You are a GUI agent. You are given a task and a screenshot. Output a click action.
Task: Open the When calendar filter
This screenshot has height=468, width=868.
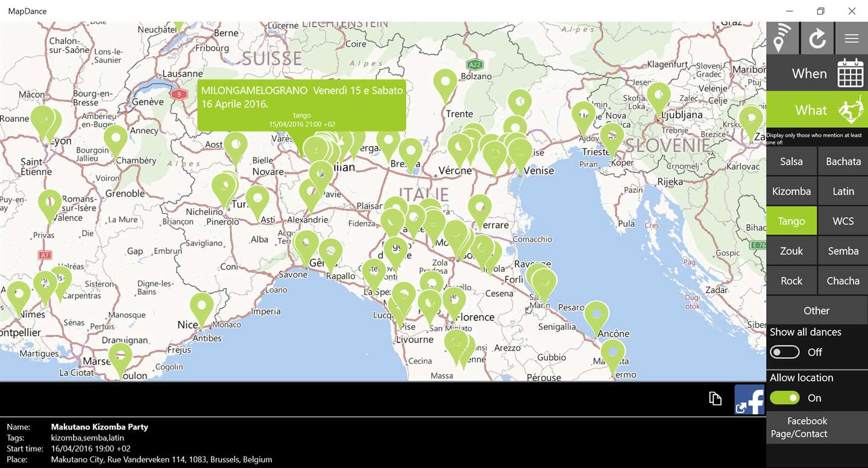[817, 74]
